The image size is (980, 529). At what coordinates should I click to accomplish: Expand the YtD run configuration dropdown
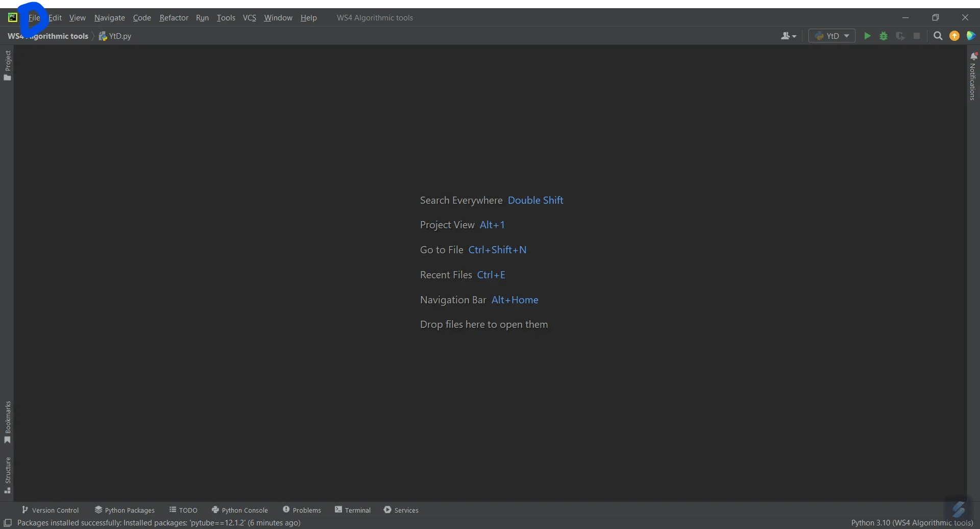[x=832, y=36]
